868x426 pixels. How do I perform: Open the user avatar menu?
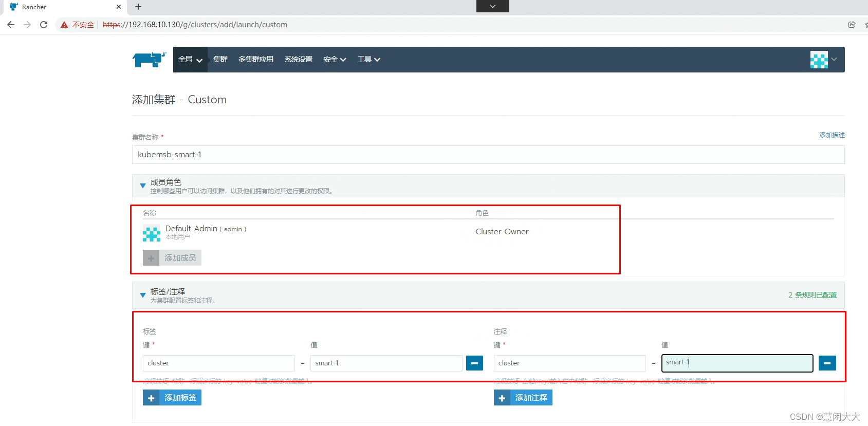(824, 60)
